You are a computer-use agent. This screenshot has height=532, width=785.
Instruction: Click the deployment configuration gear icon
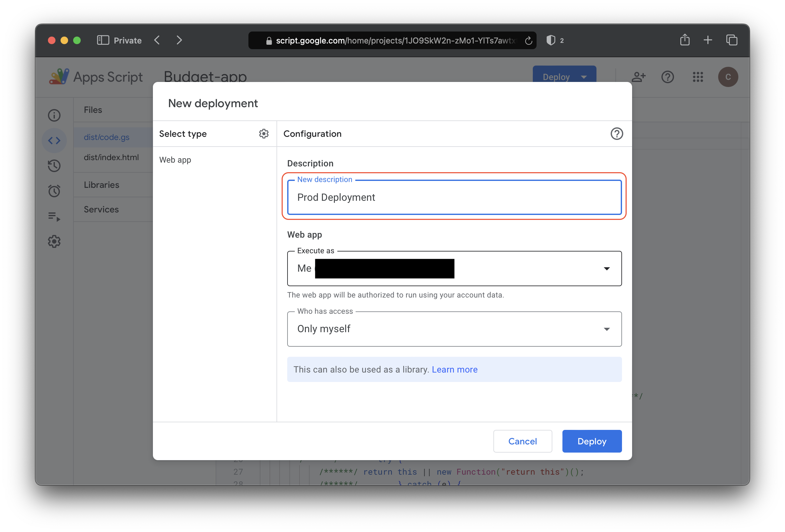[263, 133]
